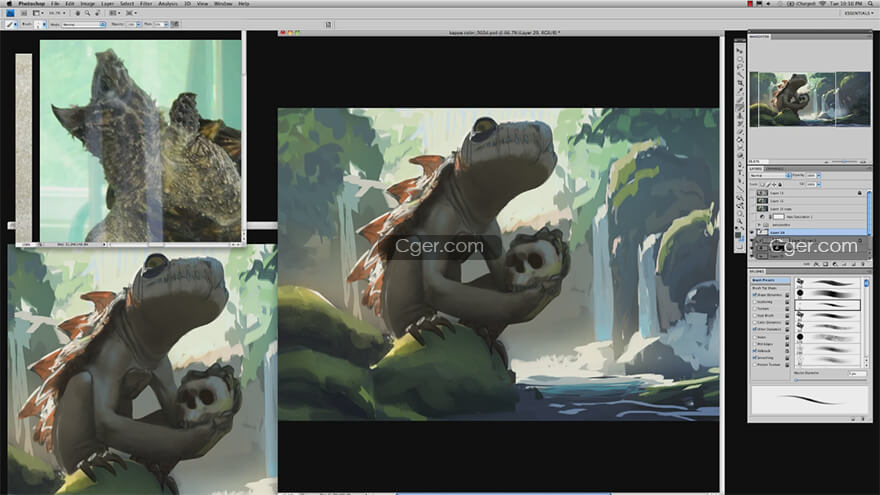The width and height of the screenshot is (880, 495).
Task: Select the Eyedropper tool
Action: [740, 91]
